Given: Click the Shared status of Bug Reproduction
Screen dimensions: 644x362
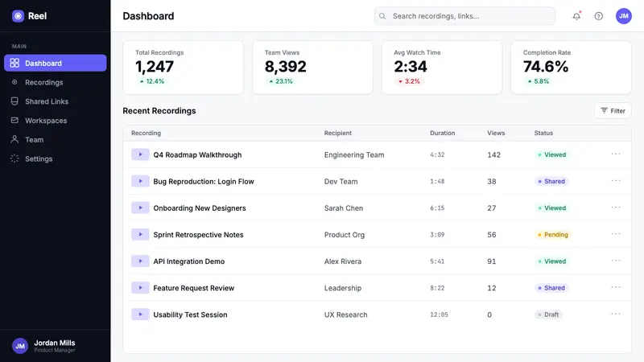Looking at the screenshot, I should pyautogui.click(x=551, y=182).
